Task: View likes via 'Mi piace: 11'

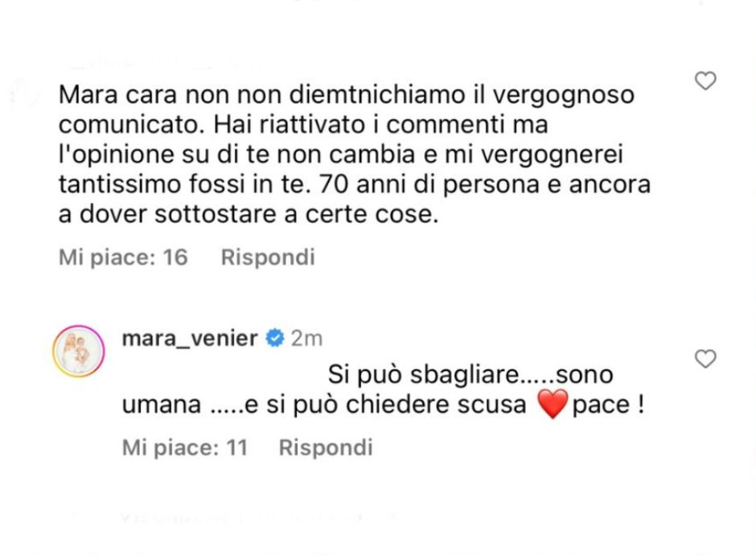Action: 185,447
